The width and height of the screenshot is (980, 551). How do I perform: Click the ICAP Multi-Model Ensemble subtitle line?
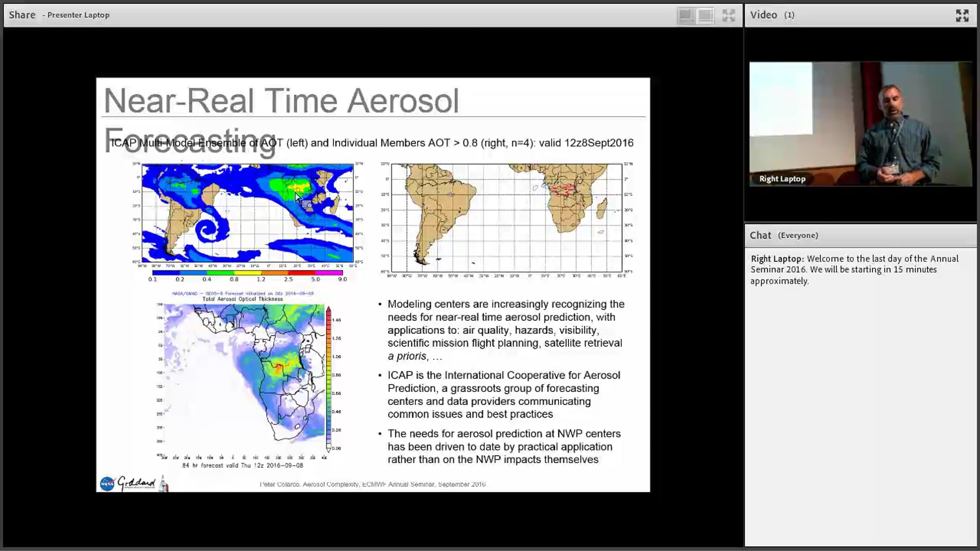point(372,143)
